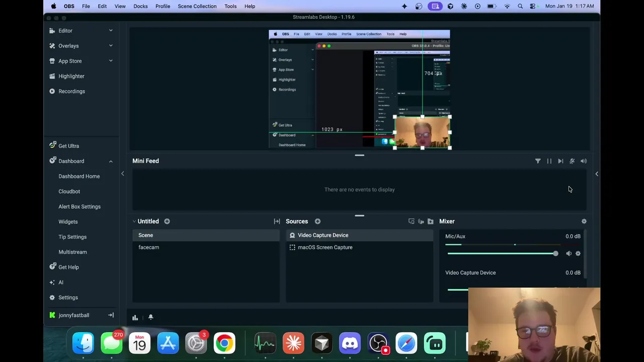Image resolution: width=644 pixels, height=362 pixels.
Task: Add a new source with the plus icon
Action: (x=317, y=221)
